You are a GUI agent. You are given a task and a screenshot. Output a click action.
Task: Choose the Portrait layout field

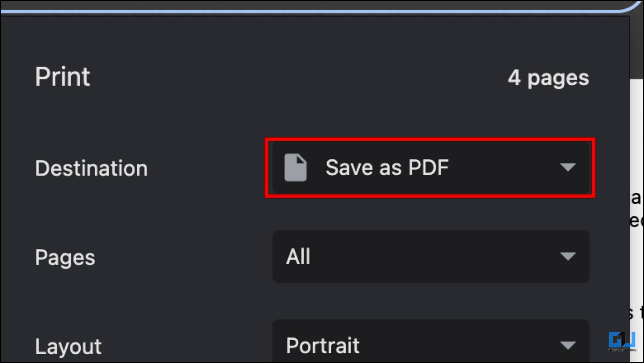431,341
